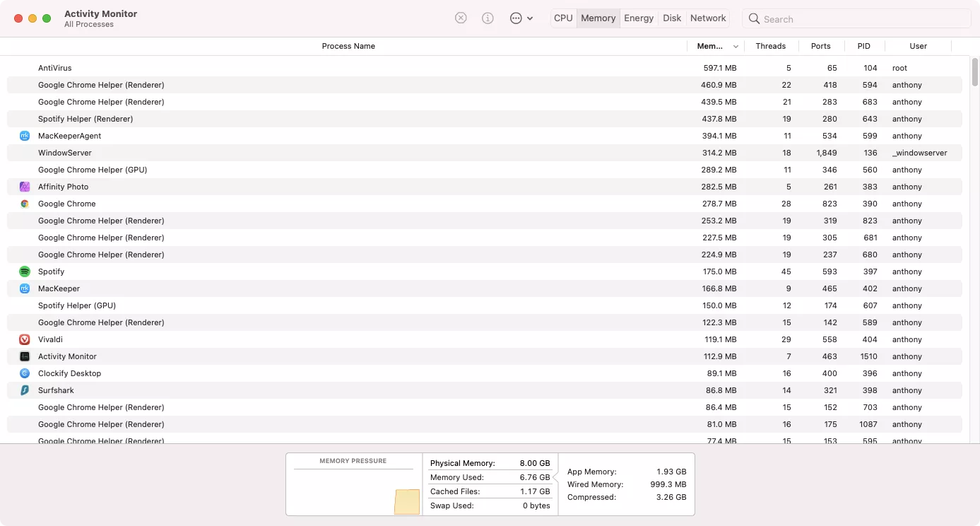Click the Activity Monitor icon in the list
980x526 pixels.
point(26,356)
